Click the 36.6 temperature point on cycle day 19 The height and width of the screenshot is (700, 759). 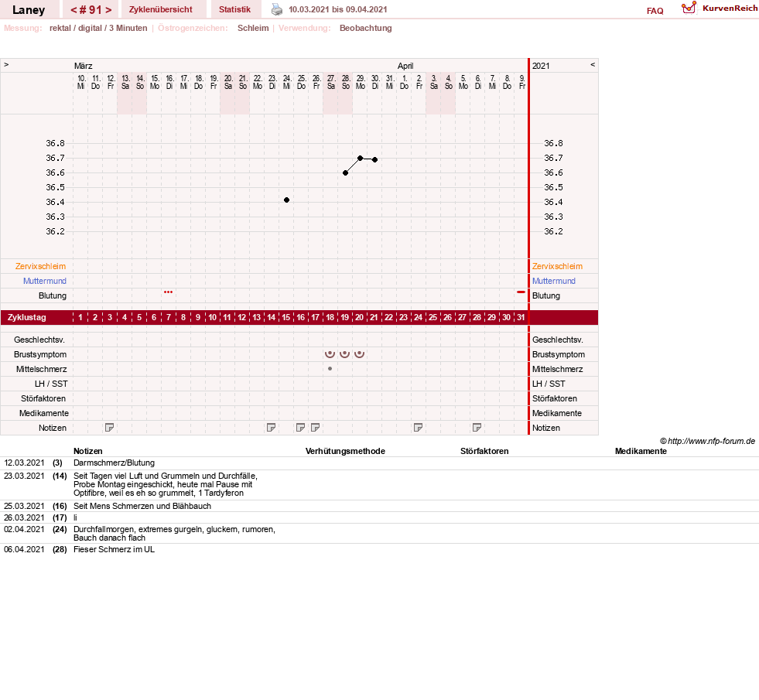pyautogui.click(x=345, y=172)
